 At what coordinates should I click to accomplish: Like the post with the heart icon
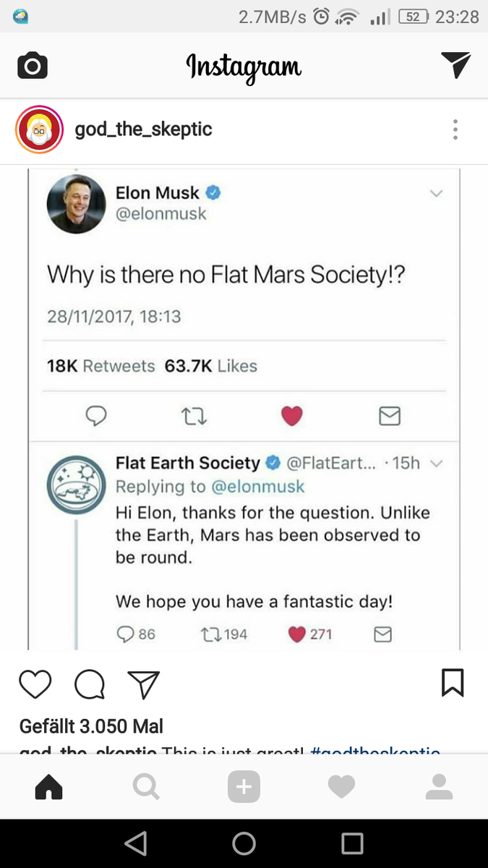click(35, 684)
